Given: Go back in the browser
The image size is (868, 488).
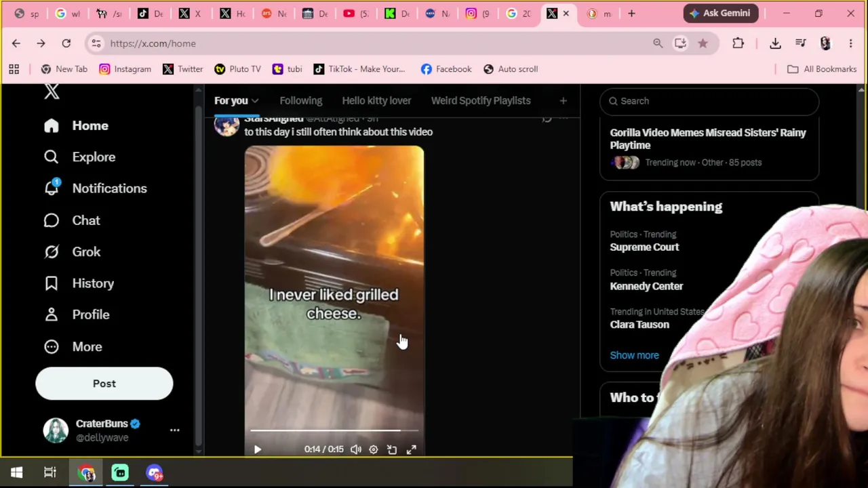Looking at the screenshot, I should click(x=16, y=43).
